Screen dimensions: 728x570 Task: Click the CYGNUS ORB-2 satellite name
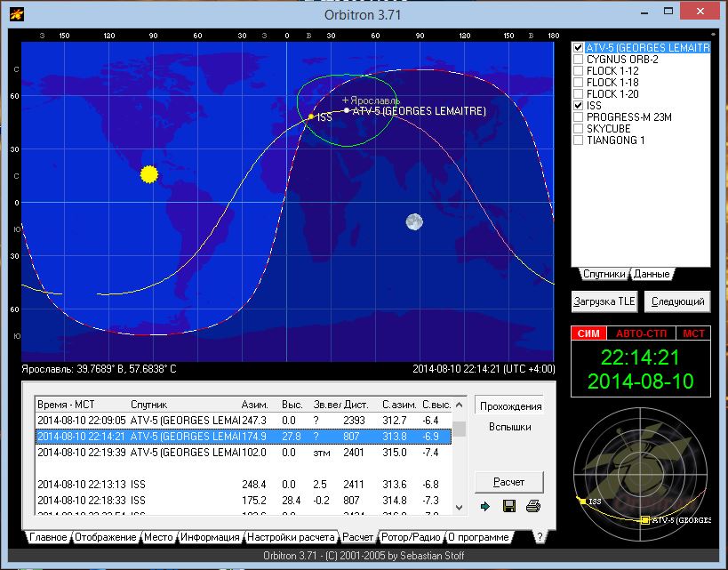(622, 60)
